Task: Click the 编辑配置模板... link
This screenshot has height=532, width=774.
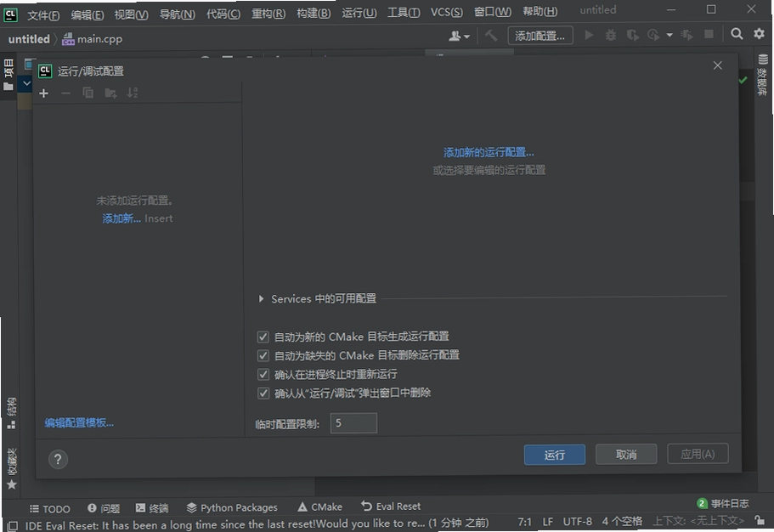Action: pos(79,423)
